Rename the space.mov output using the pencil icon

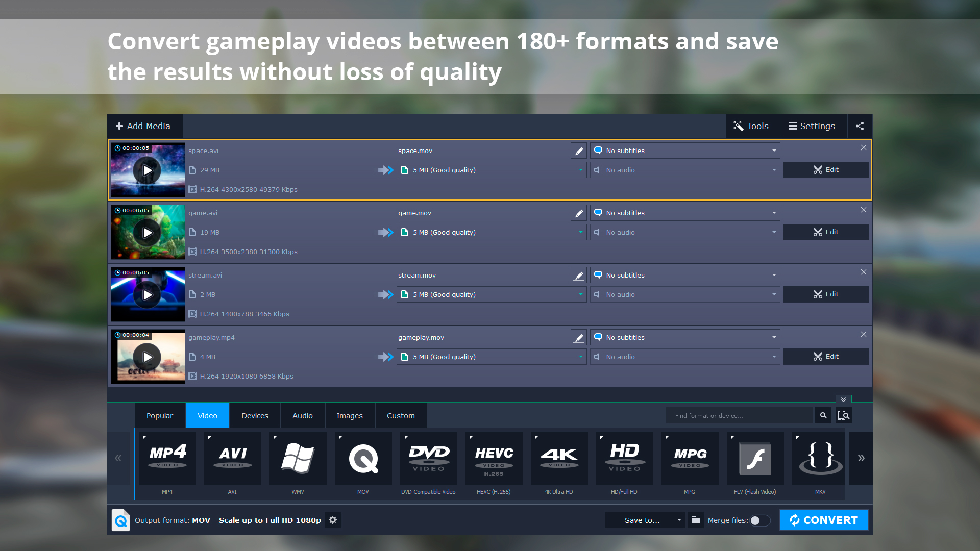(x=578, y=151)
